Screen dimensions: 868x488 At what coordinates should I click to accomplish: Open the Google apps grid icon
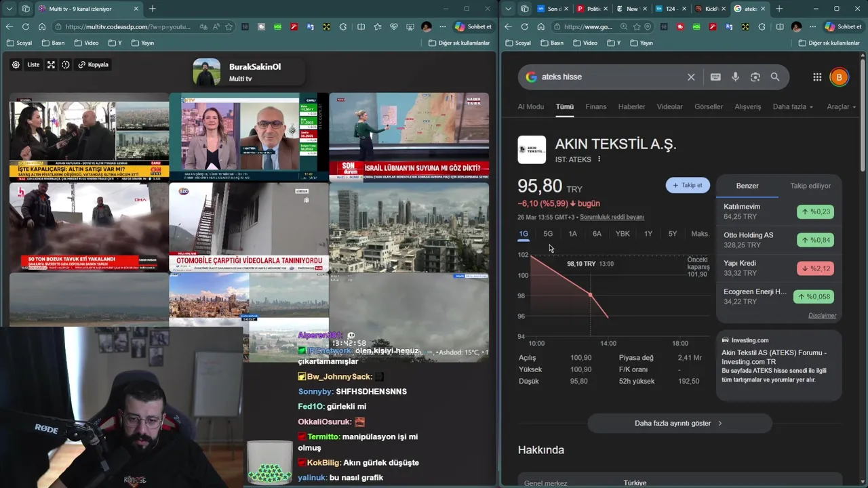[x=817, y=77]
